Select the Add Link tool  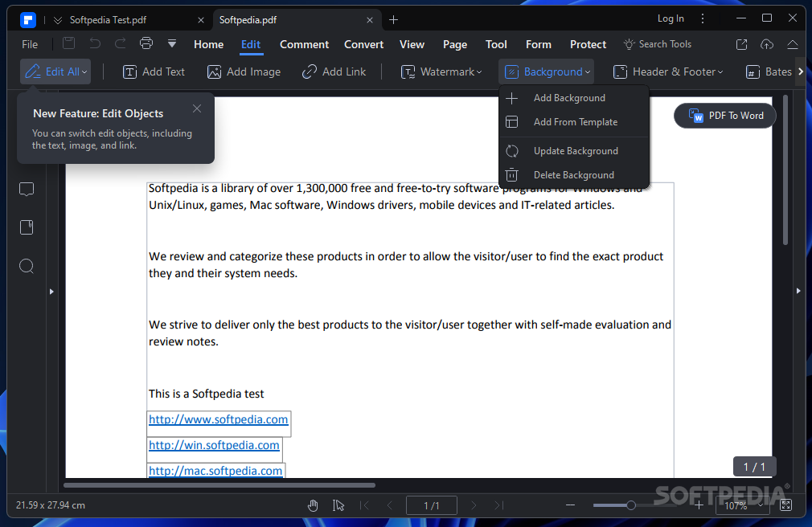click(x=334, y=72)
